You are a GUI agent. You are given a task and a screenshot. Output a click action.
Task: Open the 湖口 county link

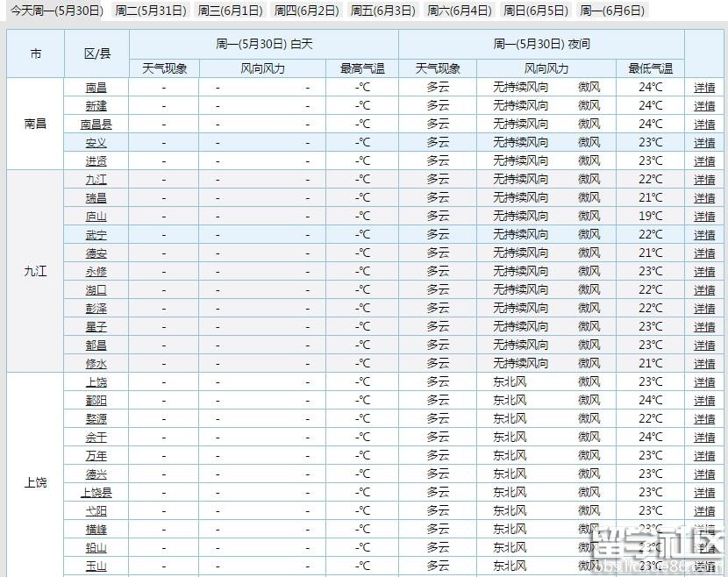[x=96, y=290]
